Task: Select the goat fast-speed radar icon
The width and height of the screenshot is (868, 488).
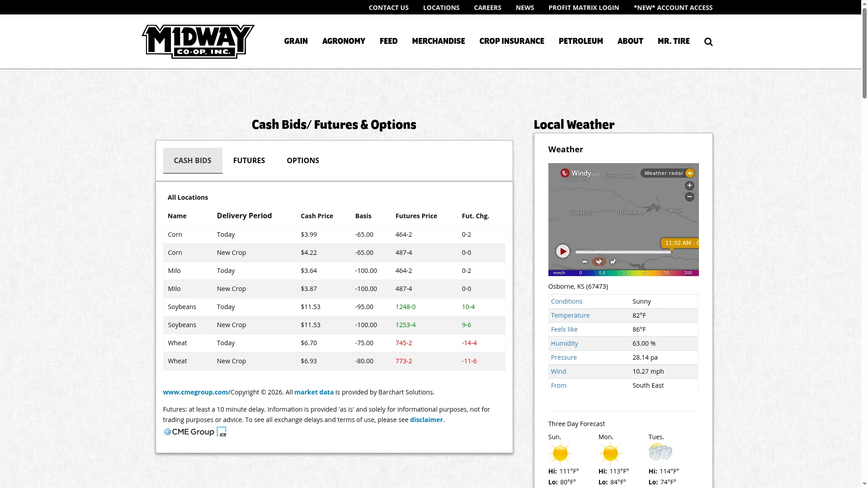Action: (613, 262)
